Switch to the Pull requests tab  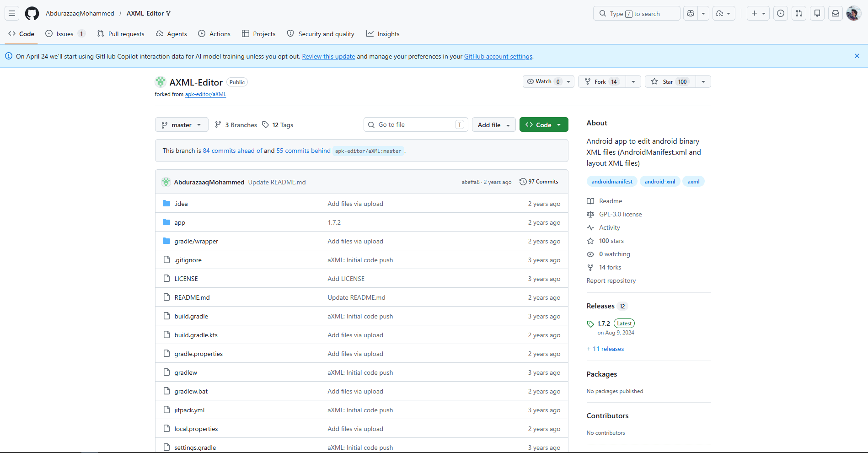point(121,34)
